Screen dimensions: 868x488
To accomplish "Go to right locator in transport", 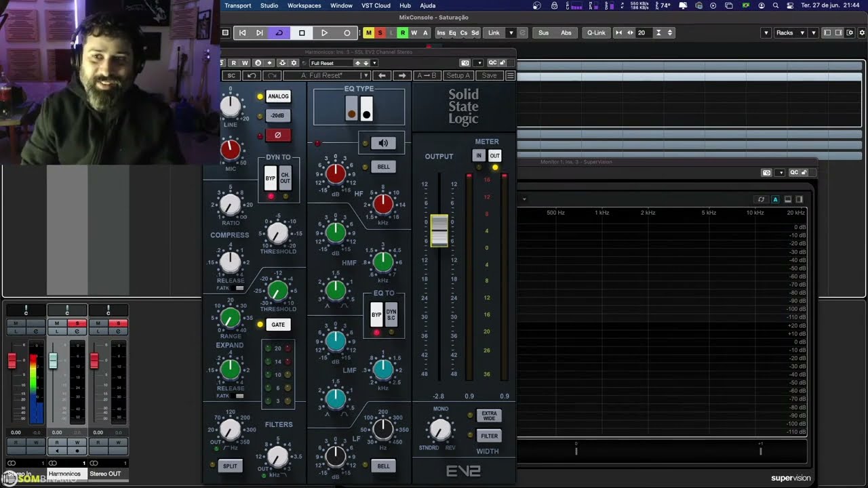I will click(259, 33).
